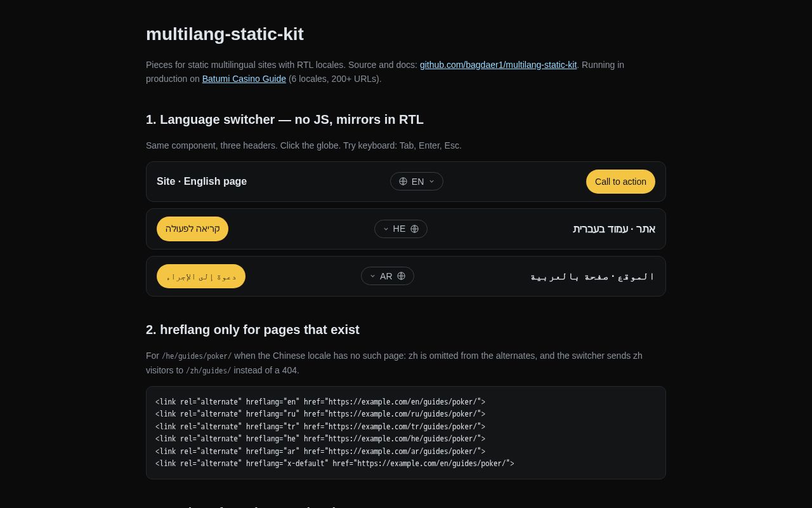Image resolution: width=812 pixels, height=508 pixels.
Task: Click the hreflang="he" code line
Action: click(x=320, y=439)
